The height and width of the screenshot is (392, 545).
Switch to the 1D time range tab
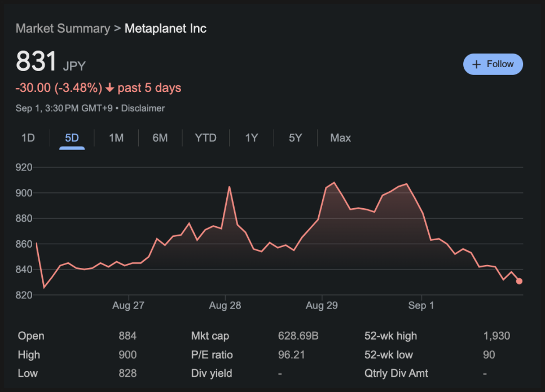pos(28,138)
